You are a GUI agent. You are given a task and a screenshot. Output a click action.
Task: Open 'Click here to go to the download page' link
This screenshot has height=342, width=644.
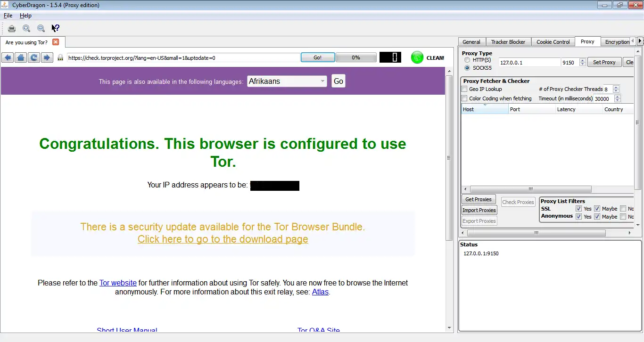click(x=223, y=239)
